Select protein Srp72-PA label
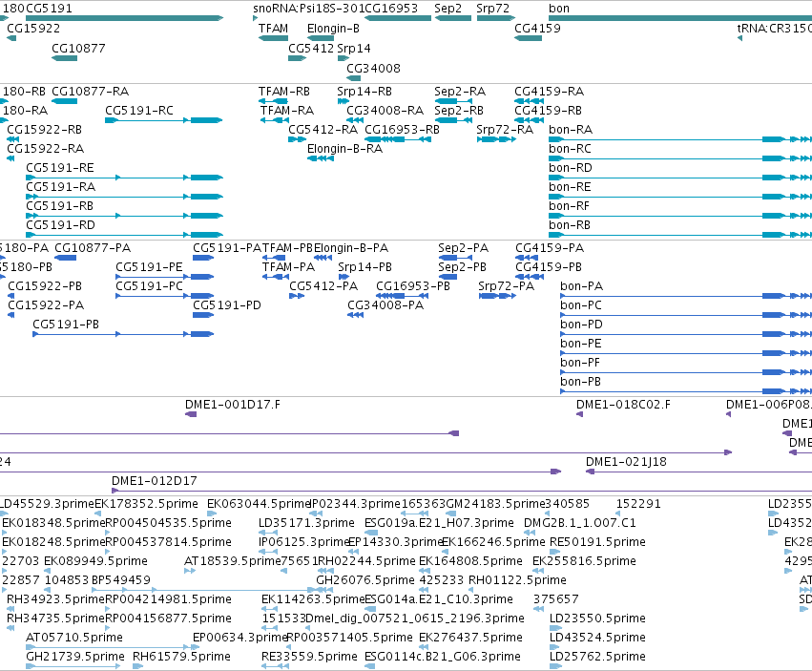The width and height of the screenshot is (812, 671). (507, 286)
